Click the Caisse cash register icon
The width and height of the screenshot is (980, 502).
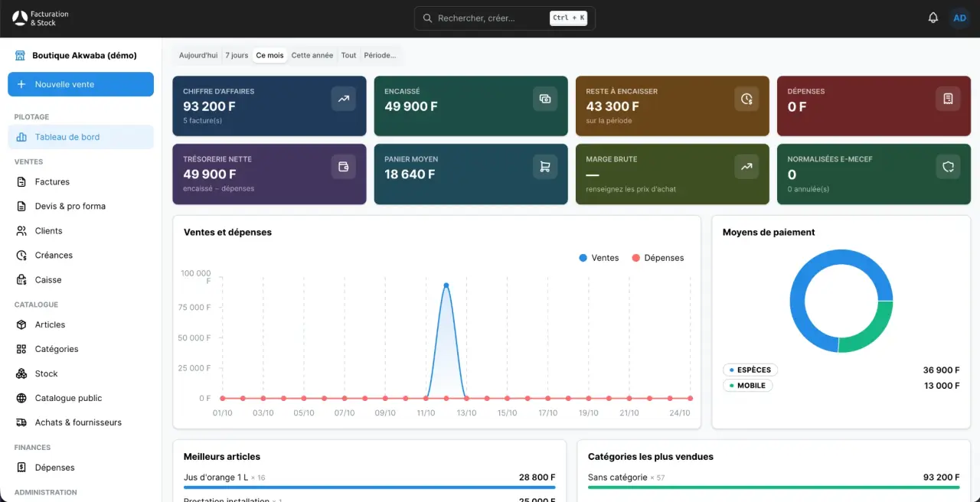tap(21, 279)
